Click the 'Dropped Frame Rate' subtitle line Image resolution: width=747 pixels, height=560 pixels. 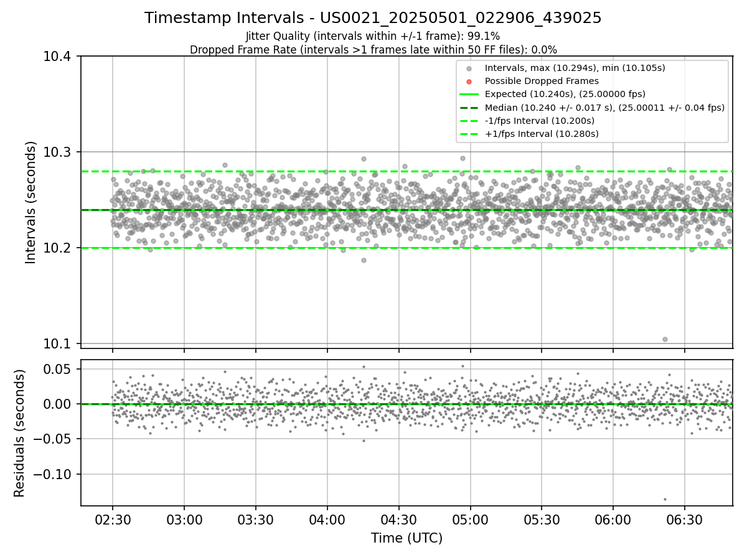(373, 50)
